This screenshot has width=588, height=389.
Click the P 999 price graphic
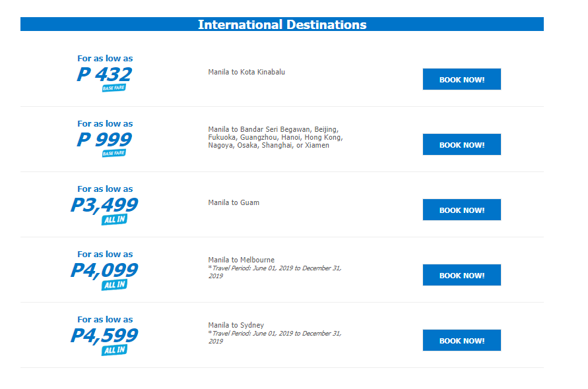tap(104, 139)
